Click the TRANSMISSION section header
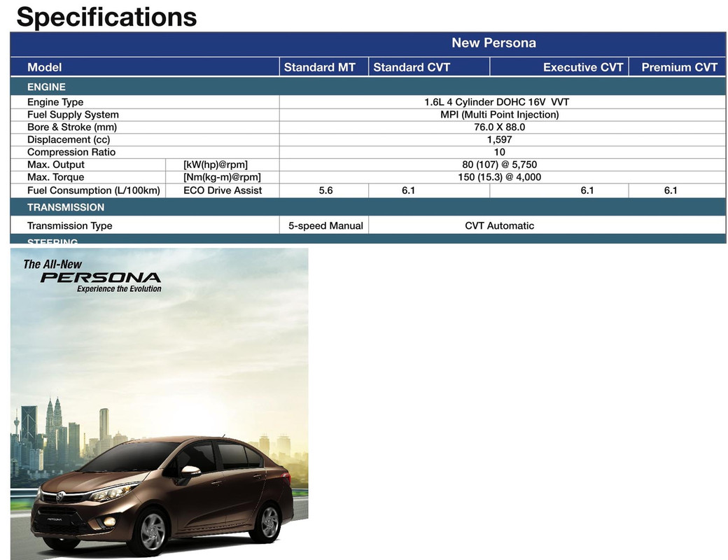 point(66,208)
